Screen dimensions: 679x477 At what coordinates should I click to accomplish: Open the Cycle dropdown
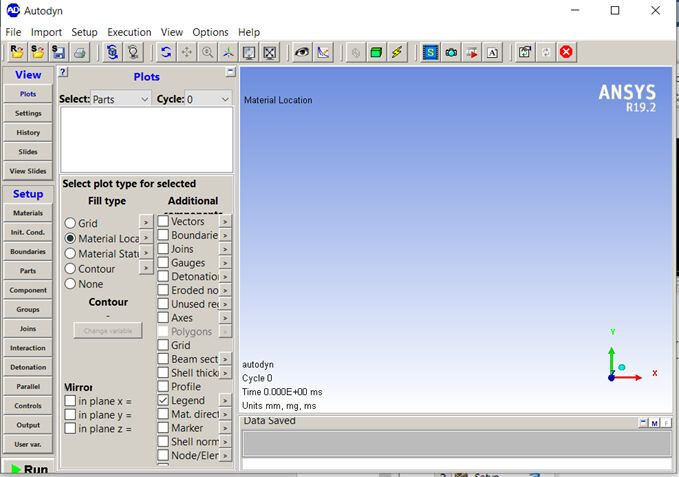208,99
